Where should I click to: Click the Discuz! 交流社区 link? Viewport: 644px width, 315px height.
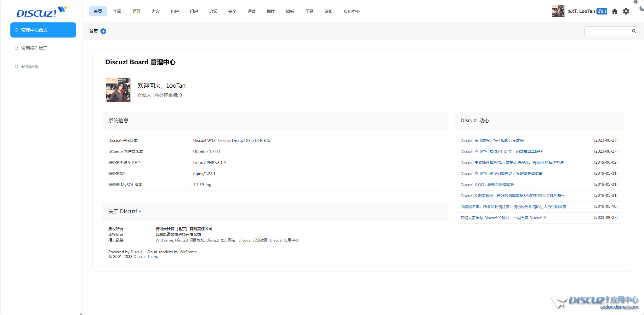point(253,240)
